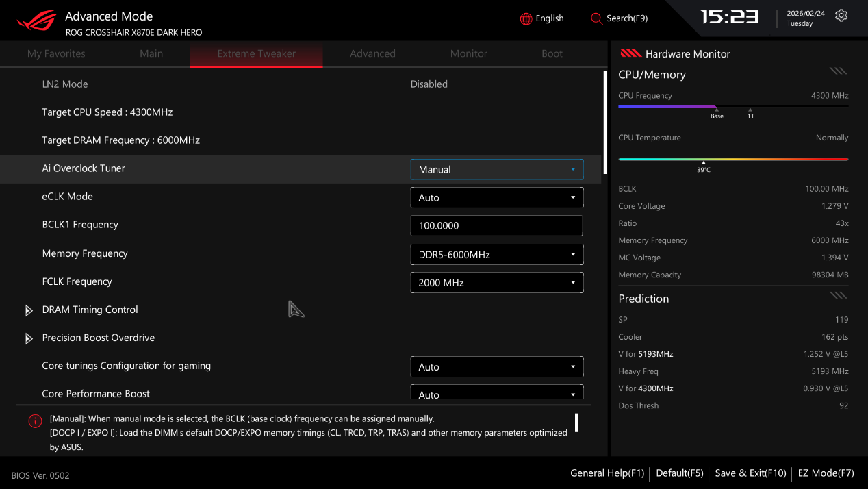Click the BCLK1 Frequency input field
This screenshot has width=868, height=489.
click(496, 225)
